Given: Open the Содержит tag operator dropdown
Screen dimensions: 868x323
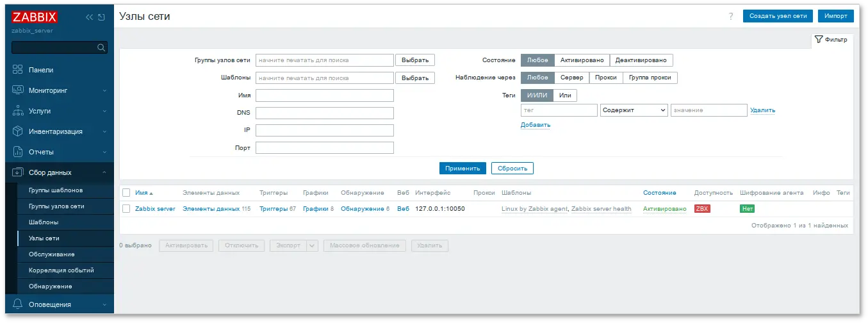Looking at the screenshot, I should click(634, 110).
